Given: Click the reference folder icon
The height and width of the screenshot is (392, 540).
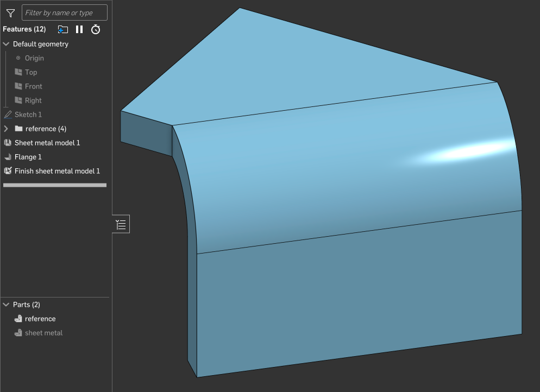Looking at the screenshot, I should coord(18,128).
